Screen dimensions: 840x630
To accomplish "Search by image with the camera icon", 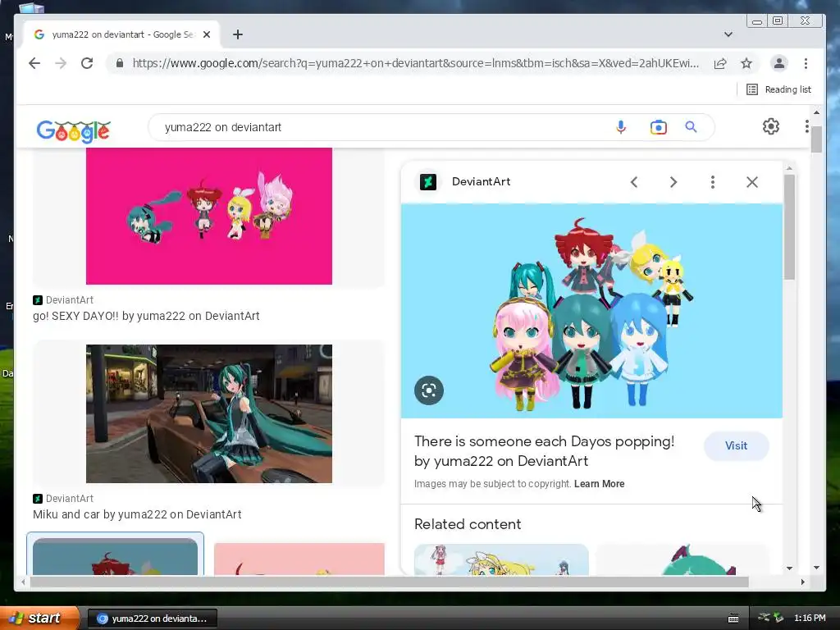I will [659, 127].
